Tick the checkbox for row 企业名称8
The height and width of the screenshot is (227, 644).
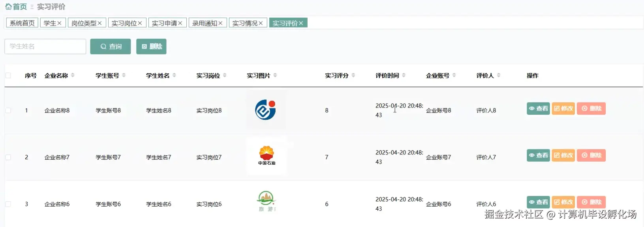(8, 110)
